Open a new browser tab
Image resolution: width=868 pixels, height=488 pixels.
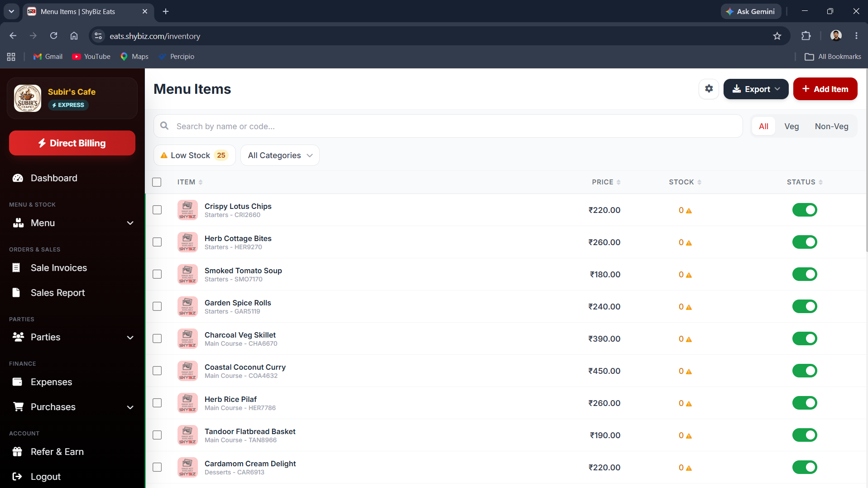166,11
